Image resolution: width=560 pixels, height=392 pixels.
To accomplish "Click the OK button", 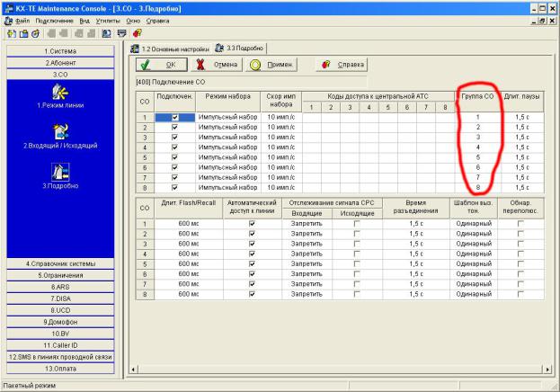I will 162,65.
